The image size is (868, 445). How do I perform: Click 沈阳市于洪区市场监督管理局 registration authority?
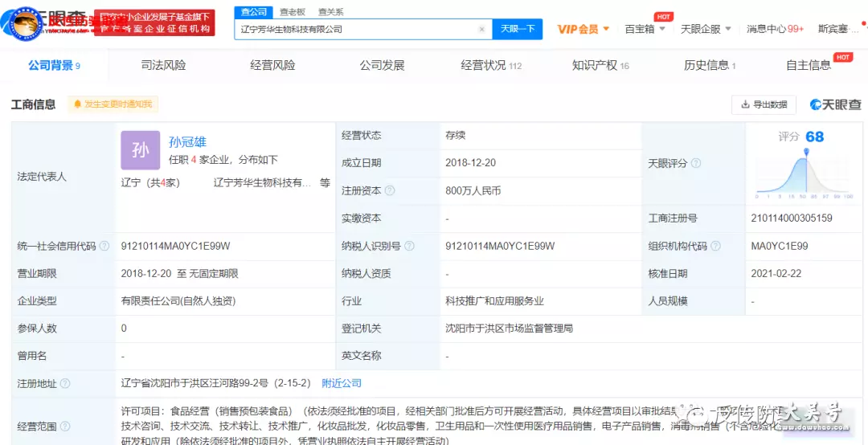(509, 329)
